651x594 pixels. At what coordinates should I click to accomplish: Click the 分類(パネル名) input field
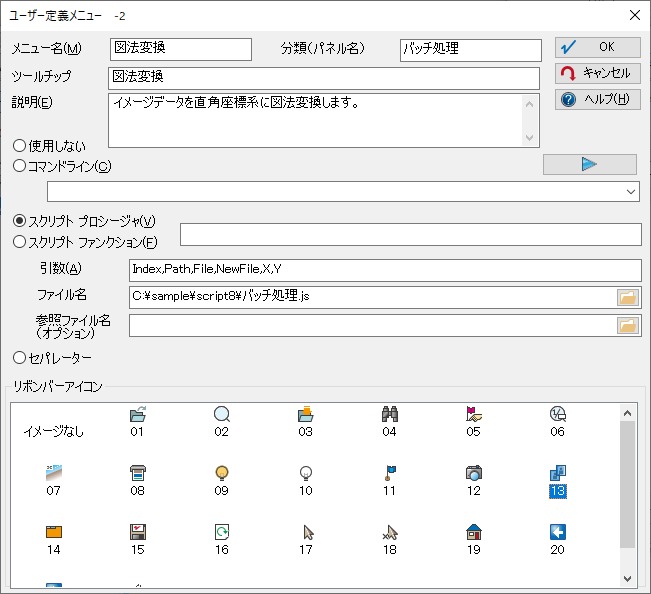[471, 50]
